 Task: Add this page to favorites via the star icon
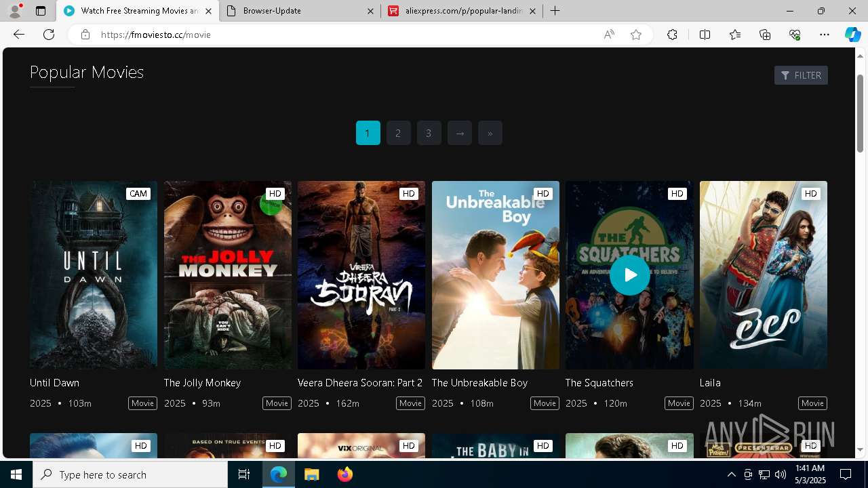click(636, 35)
